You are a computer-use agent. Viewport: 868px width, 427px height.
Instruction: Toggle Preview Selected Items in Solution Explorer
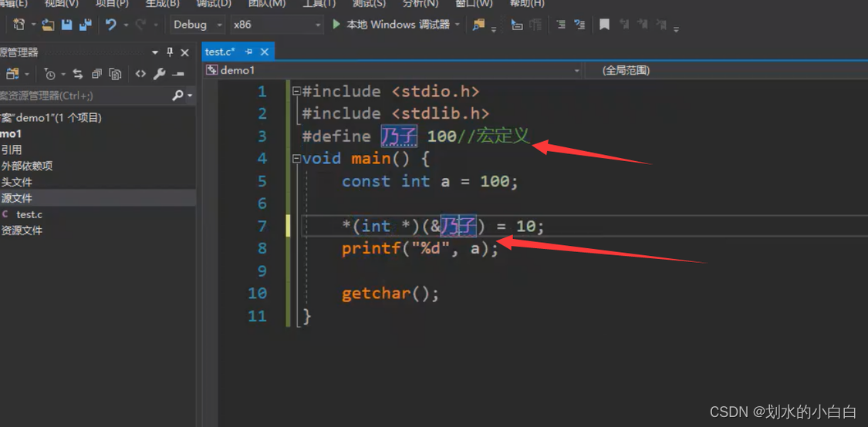(x=178, y=74)
